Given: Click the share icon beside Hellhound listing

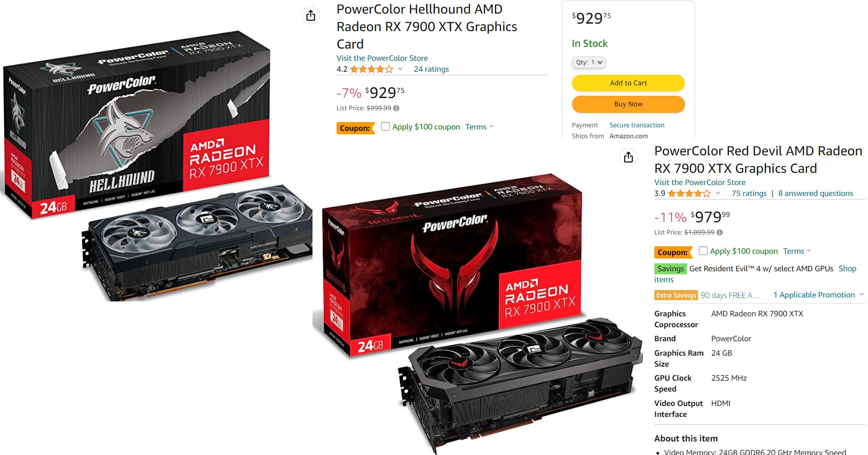Looking at the screenshot, I should [311, 16].
